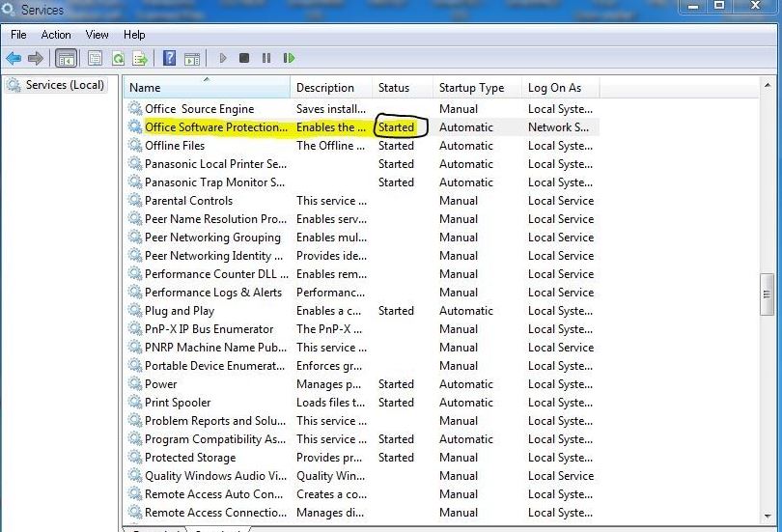Click the Export List toolbar icon

140,59
